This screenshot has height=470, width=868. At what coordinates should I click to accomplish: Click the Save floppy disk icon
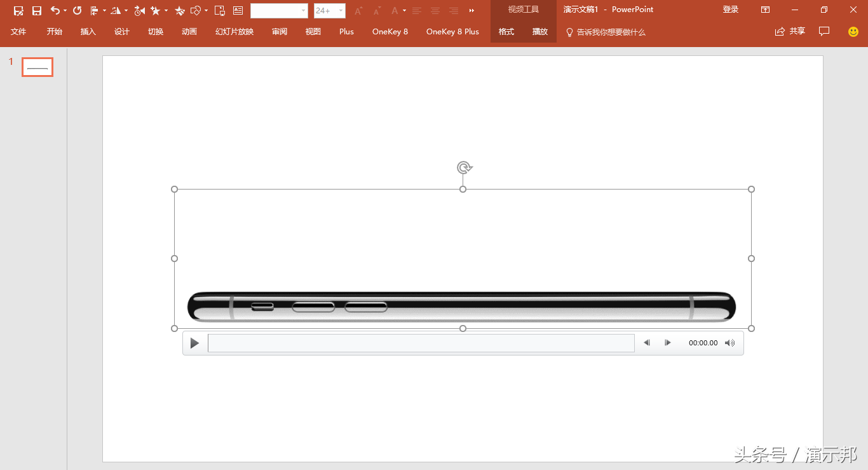click(x=37, y=10)
